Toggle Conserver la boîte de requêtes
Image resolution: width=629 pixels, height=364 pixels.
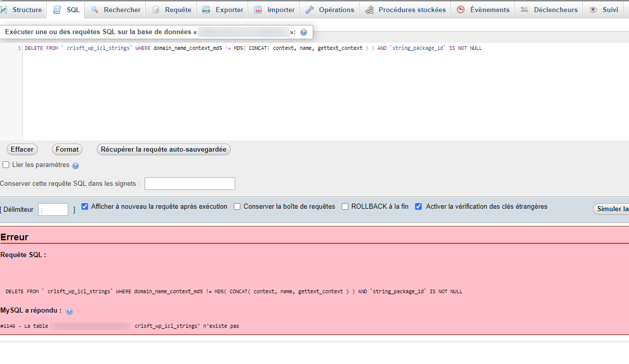(237, 207)
